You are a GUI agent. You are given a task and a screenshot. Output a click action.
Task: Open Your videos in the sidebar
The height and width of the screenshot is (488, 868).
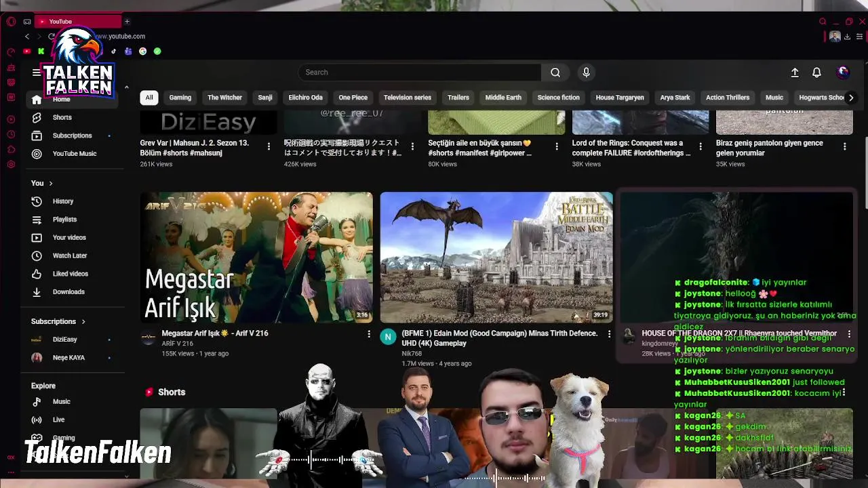pos(73,238)
